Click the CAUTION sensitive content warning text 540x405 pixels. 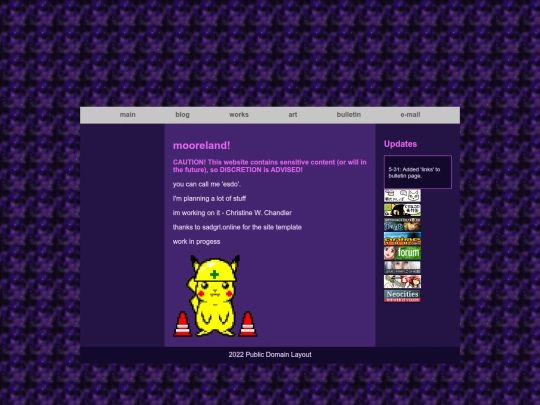(270, 166)
